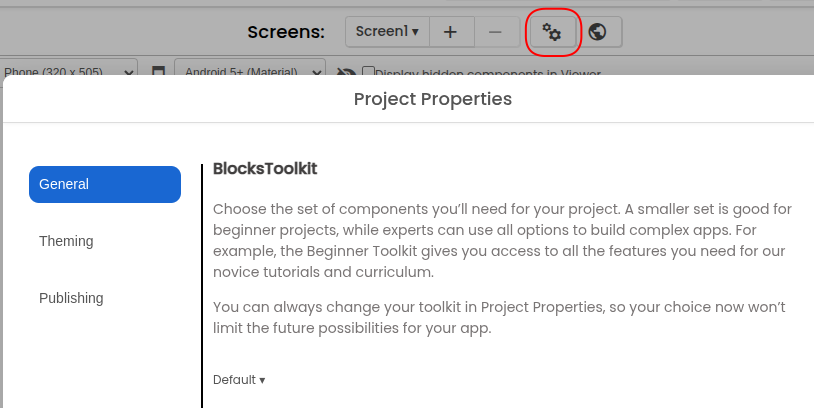Click the Screens label

click(x=286, y=32)
